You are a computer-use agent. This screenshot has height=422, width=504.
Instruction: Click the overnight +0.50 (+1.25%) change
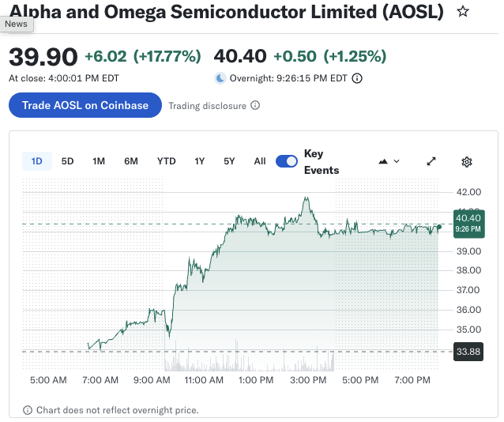[x=329, y=57]
